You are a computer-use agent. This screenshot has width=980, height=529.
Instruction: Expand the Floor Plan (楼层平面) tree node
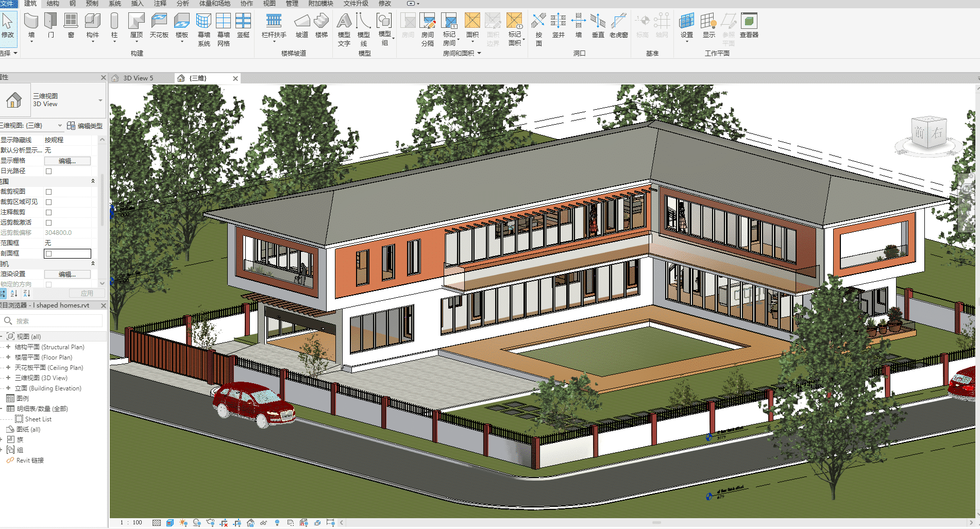click(x=8, y=357)
